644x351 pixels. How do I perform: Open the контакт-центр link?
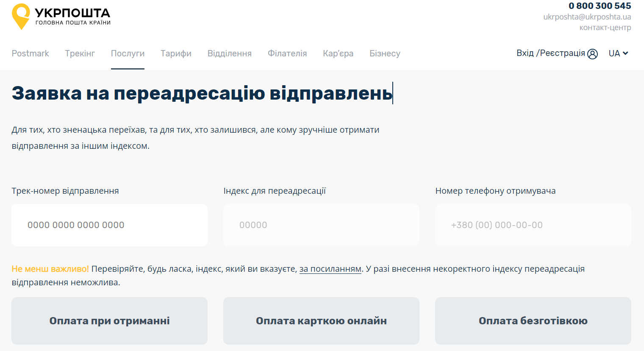pos(605,28)
